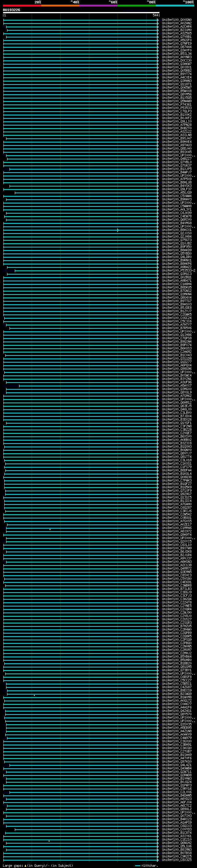Viewport: 197px width, 868px height.
Task: Select label UniRef100_Q4Z4G1
Action: pos(177,711)
